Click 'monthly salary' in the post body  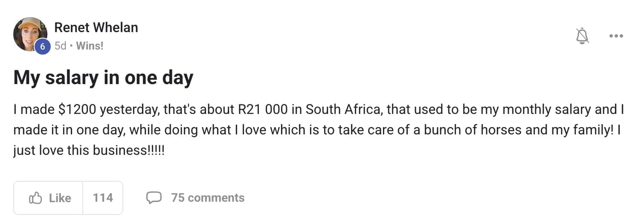point(547,110)
